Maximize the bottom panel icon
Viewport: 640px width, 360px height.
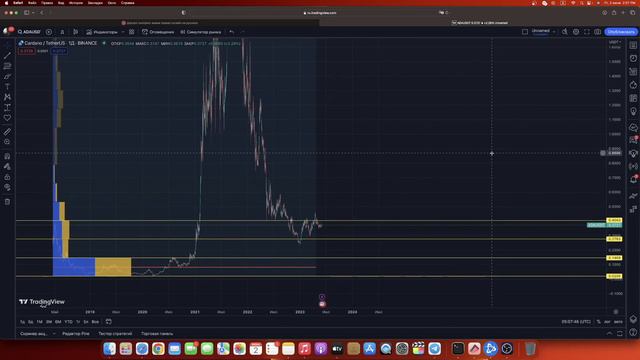point(620,333)
